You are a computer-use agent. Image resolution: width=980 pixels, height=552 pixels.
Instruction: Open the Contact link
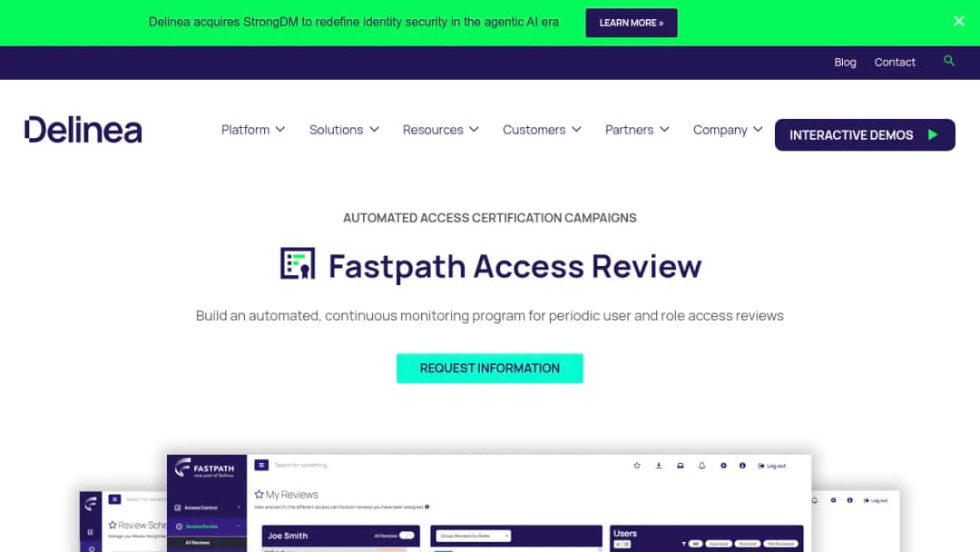tap(895, 62)
